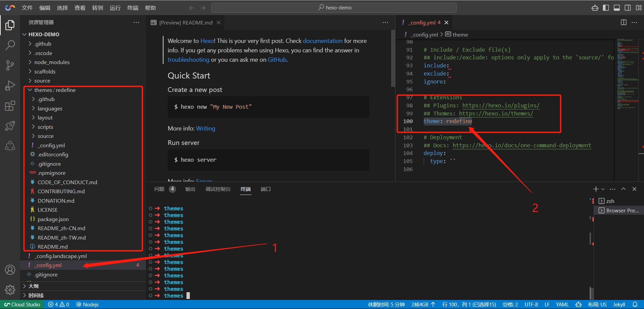
Task: Open the 文件 menu
Action: coord(27,8)
